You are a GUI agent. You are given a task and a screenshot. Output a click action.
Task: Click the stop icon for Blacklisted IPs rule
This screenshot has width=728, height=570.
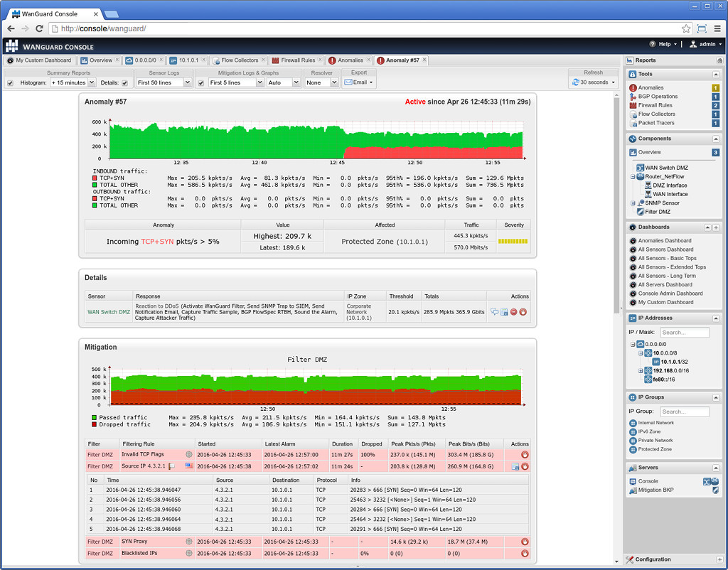point(525,553)
